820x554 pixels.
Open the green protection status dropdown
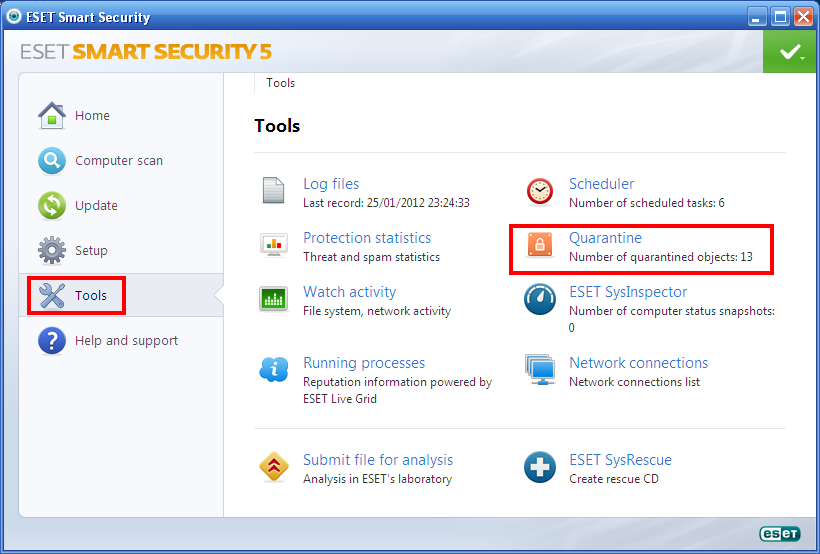tap(790, 51)
